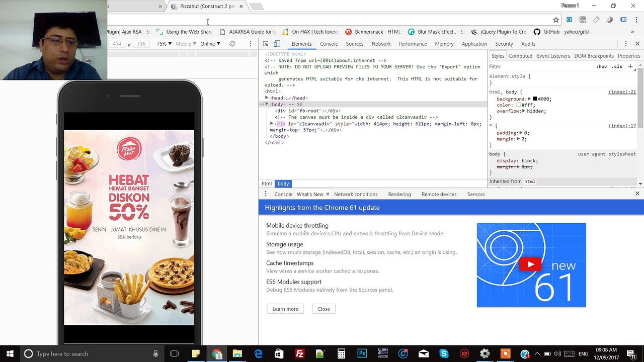
Task: Open the Event Listeners tab
Action: click(553, 56)
